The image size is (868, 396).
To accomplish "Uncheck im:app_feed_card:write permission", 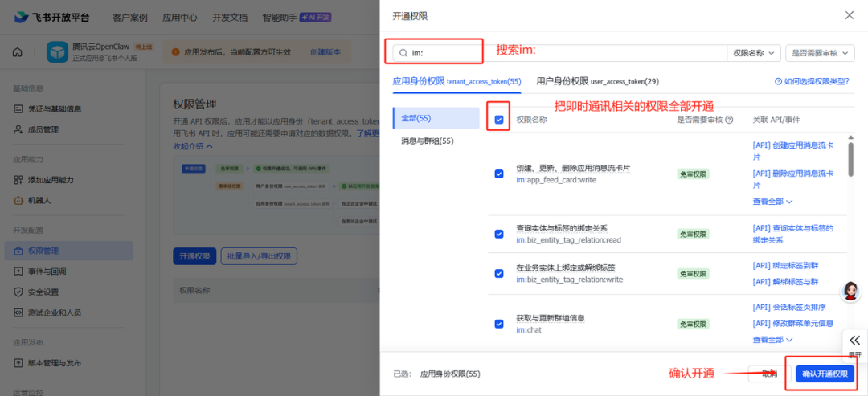I will pyautogui.click(x=499, y=174).
